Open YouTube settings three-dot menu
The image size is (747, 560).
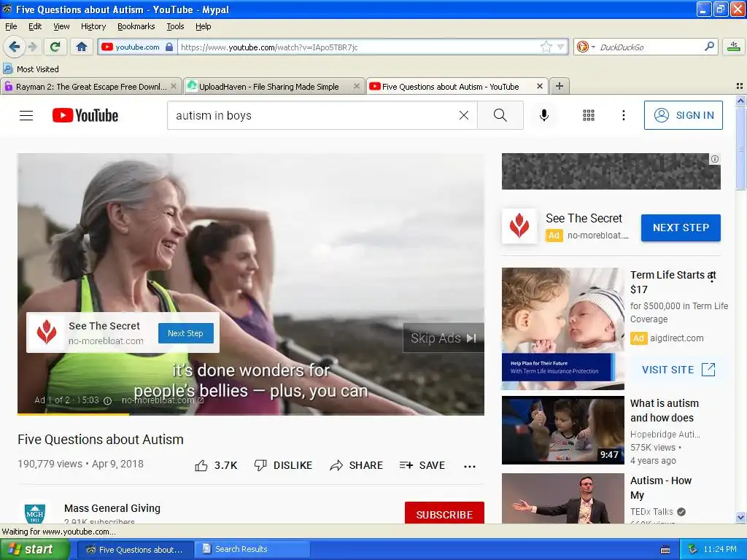click(x=623, y=115)
